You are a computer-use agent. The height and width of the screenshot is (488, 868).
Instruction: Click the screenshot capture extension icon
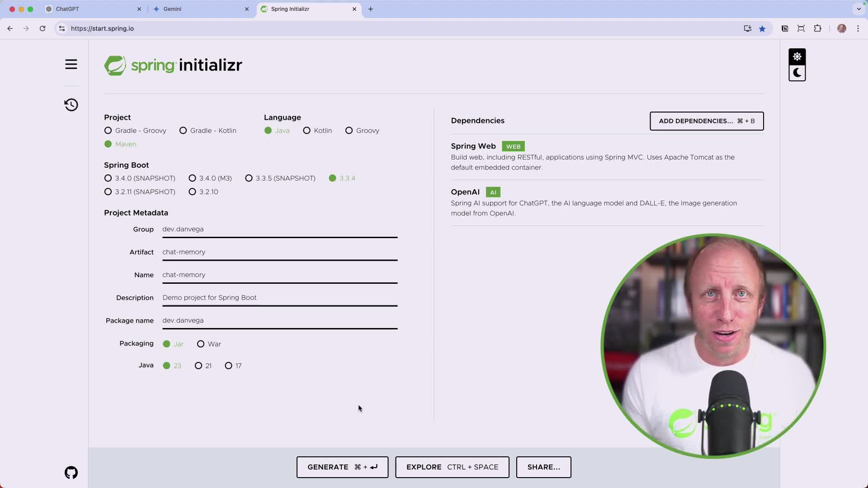pos(801,28)
